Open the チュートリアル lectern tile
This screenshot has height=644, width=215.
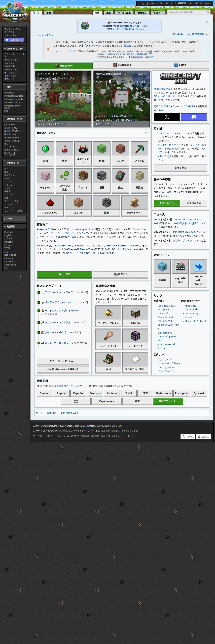135,206
